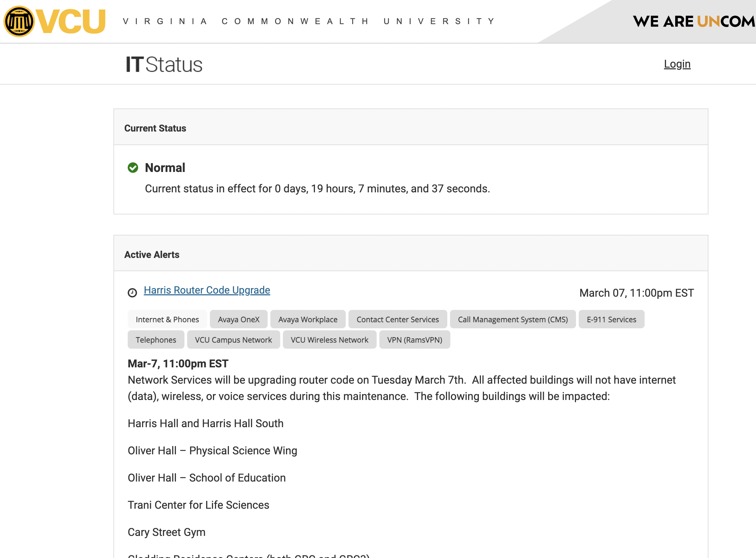Click the IT Status logo heading
Image resolution: width=756 pixels, height=558 pixels.
pyautogui.click(x=164, y=64)
